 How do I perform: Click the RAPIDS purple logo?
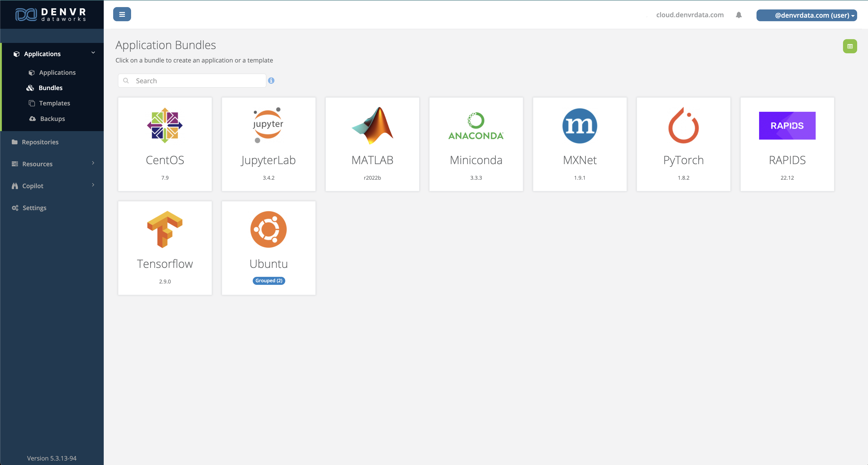(x=787, y=126)
